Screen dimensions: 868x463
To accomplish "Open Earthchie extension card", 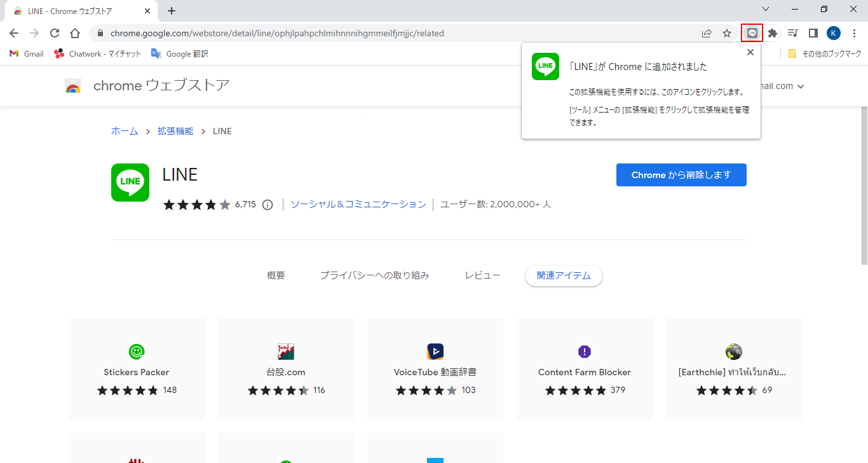I will pos(734,369).
